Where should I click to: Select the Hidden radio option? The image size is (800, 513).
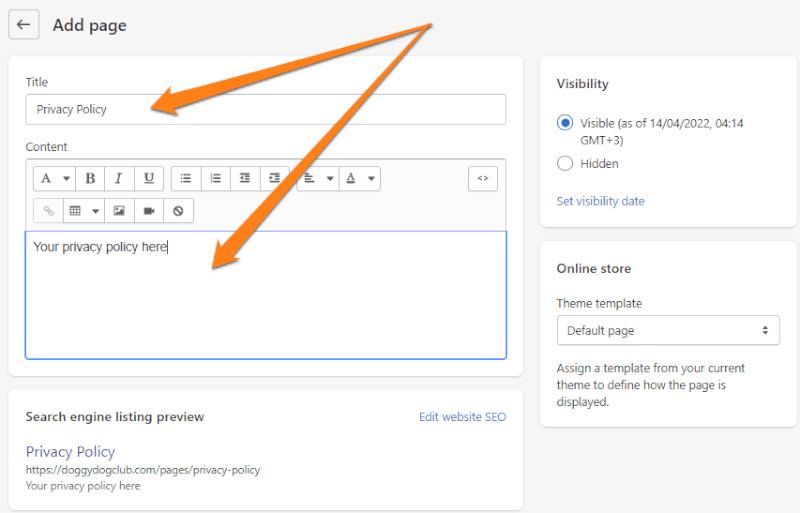point(565,163)
